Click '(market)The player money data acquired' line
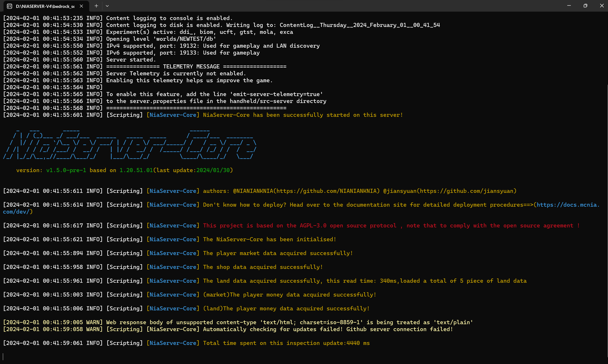608x364 pixels. pyautogui.click(x=290, y=295)
